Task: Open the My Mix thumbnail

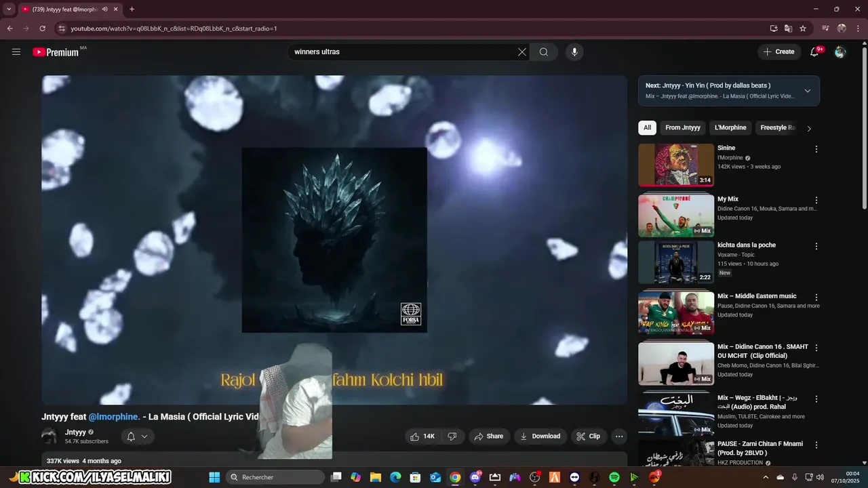Action: point(676,216)
